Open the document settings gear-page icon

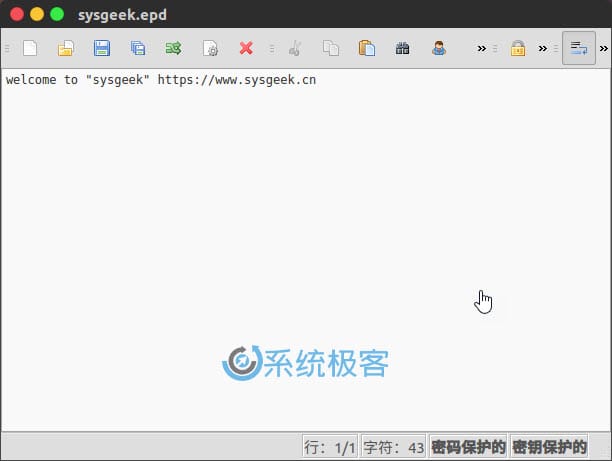210,48
